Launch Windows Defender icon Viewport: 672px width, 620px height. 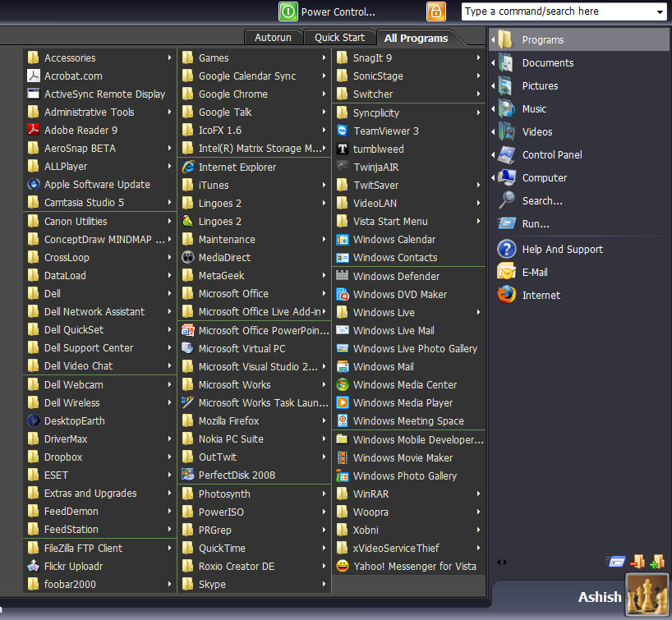[x=342, y=275]
